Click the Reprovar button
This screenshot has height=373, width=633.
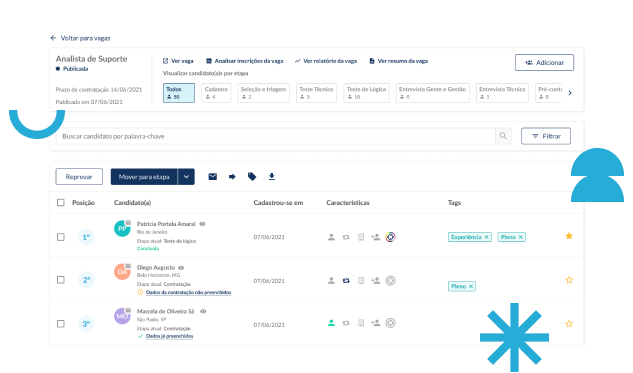click(79, 177)
